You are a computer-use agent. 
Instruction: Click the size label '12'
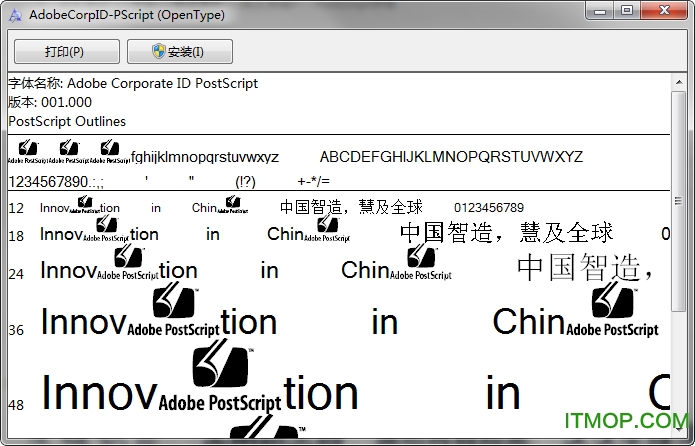click(x=16, y=208)
